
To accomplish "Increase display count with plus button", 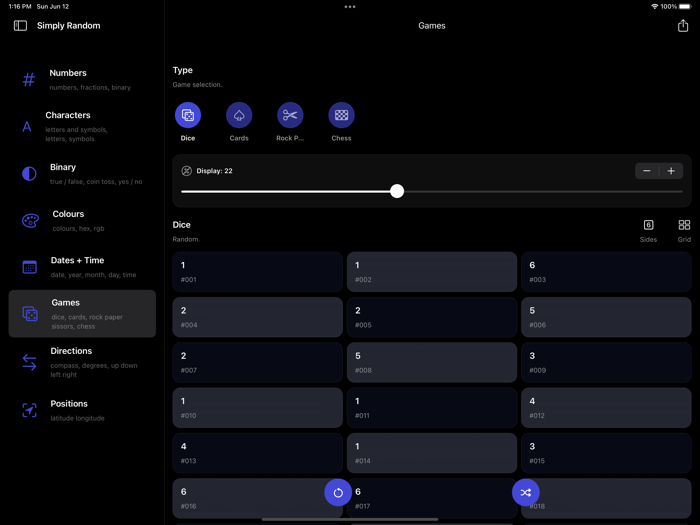I will (x=671, y=171).
